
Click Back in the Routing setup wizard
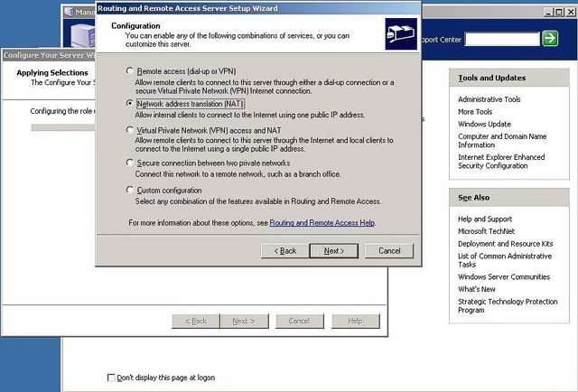click(285, 251)
